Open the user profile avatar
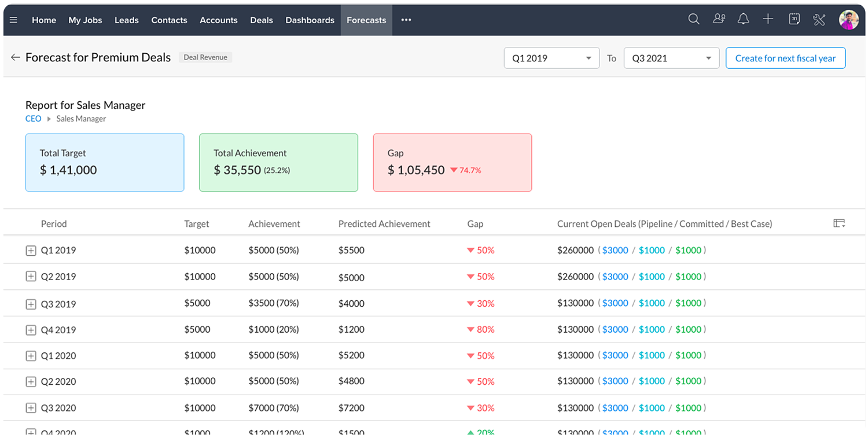This screenshot has height=438, width=868. click(849, 20)
